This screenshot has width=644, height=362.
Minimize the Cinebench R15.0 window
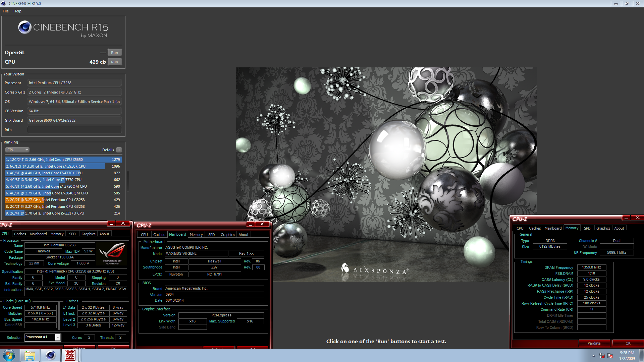[616, 4]
